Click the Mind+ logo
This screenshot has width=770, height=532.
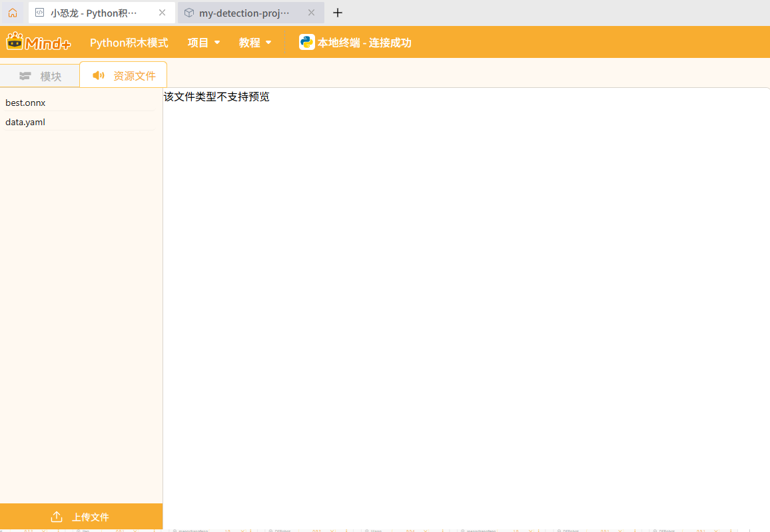pos(39,43)
